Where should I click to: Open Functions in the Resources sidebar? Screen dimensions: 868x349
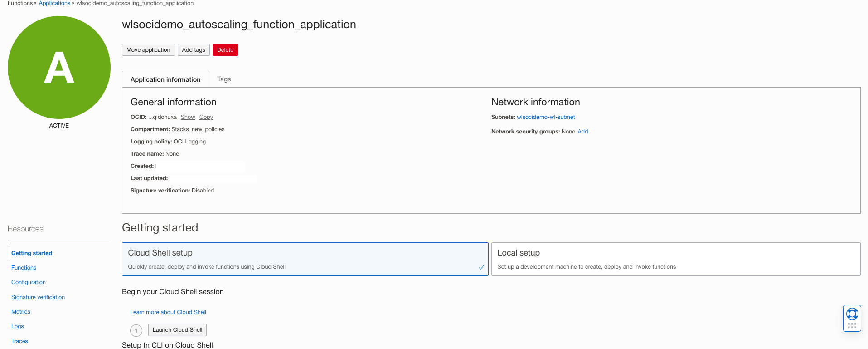click(x=24, y=268)
